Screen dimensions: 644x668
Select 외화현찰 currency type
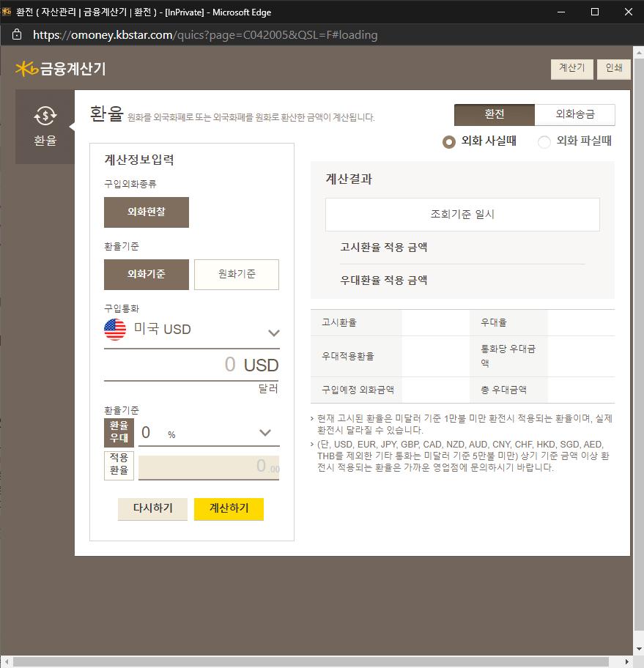coord(147,212)
